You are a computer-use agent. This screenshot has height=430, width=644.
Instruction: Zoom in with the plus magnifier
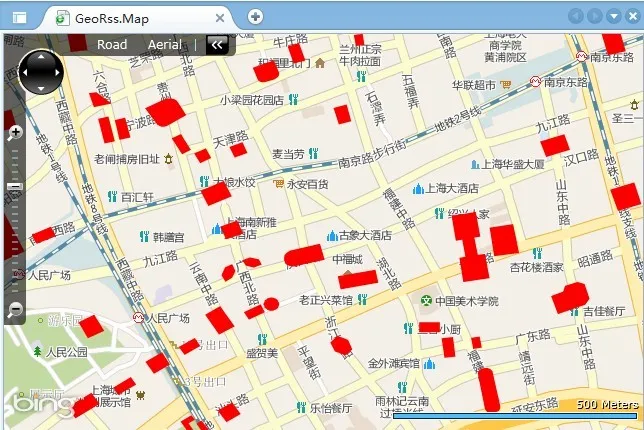point(15,133)
